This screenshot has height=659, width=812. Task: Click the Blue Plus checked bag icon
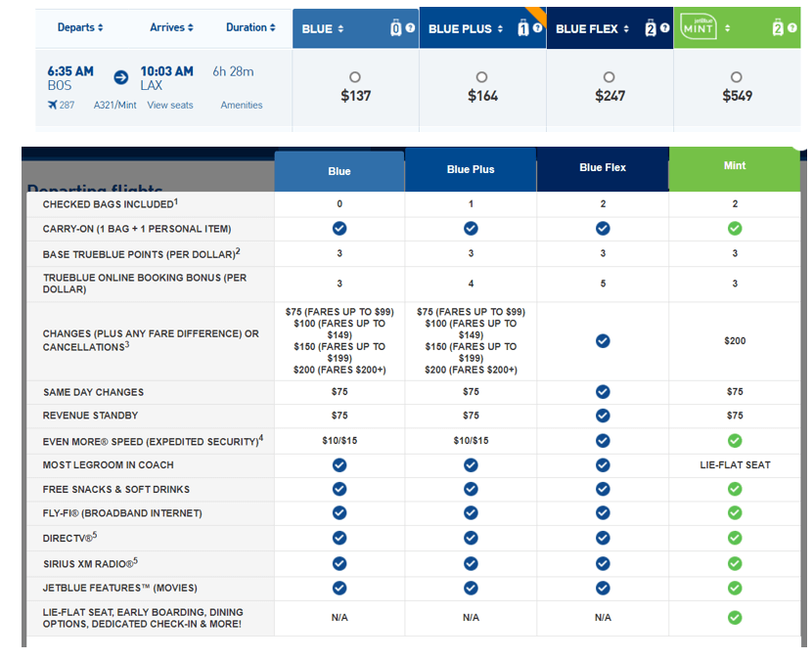click(x=523, y=27)
